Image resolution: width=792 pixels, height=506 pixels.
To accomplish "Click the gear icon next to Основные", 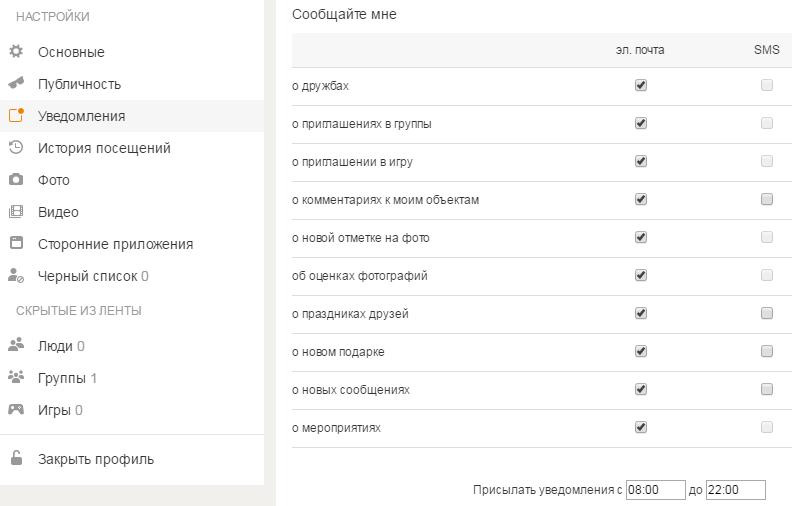I will click(x=16, y=51).
